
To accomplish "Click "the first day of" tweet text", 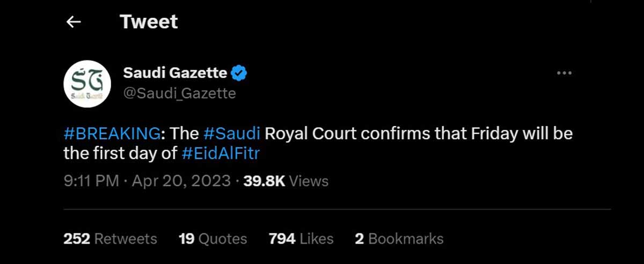I will (x=120, y=153).
